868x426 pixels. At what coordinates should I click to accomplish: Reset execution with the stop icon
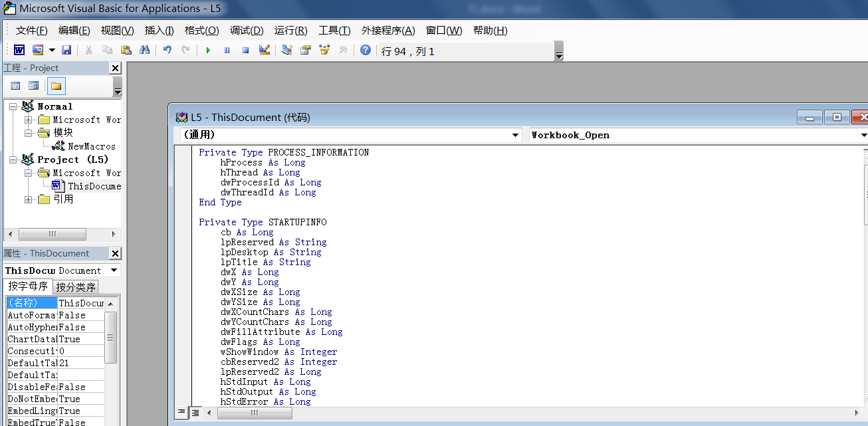(x=245, y=50)
